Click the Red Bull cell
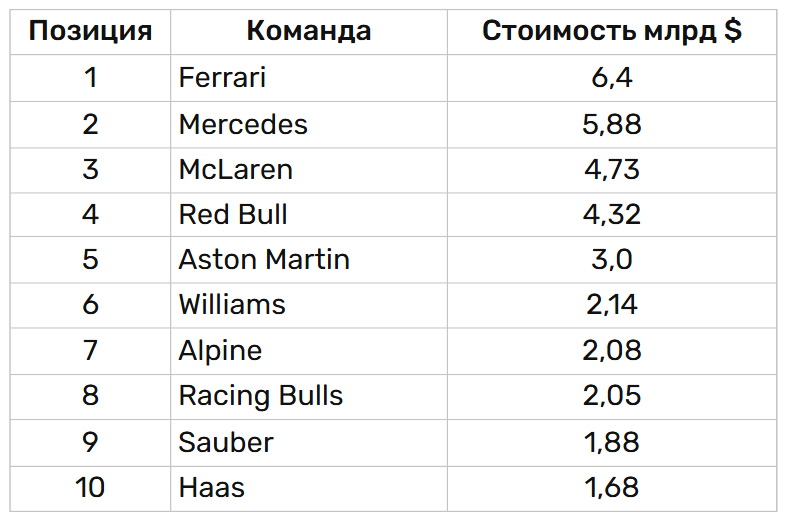 (233, 214)
